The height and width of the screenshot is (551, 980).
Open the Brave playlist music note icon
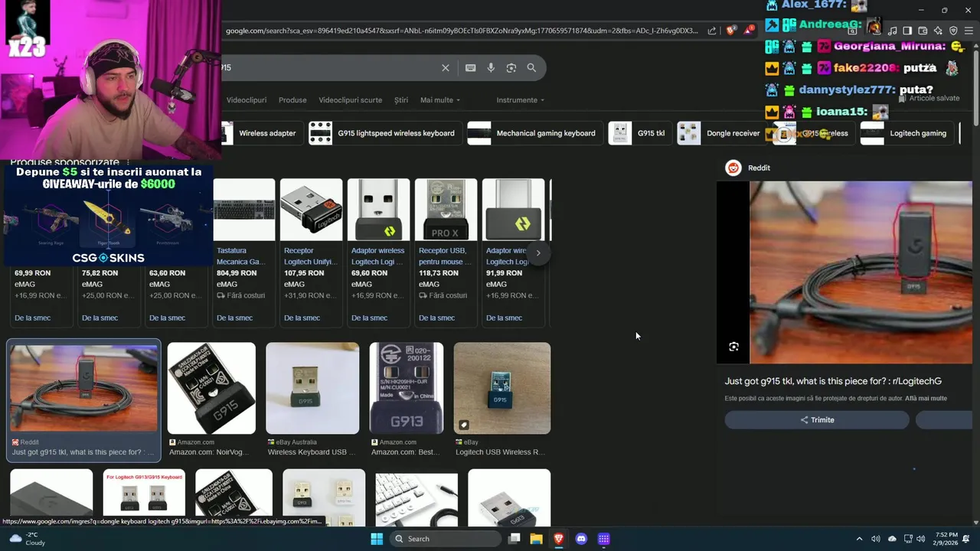[892, 31]
